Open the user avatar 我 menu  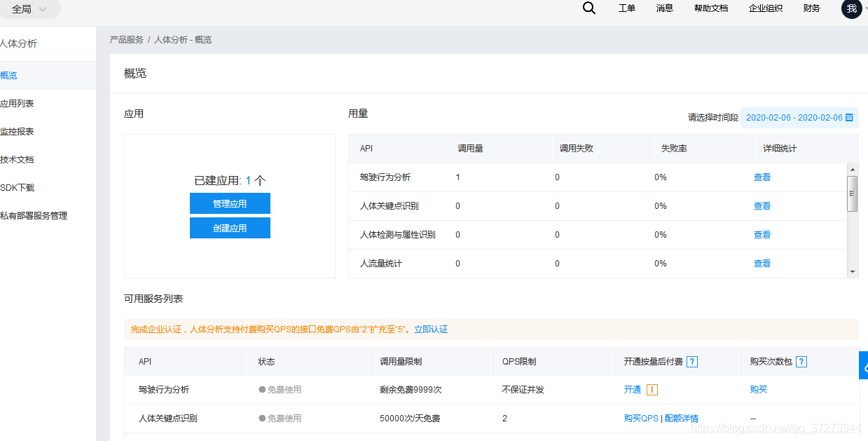[x=851, y=8]
